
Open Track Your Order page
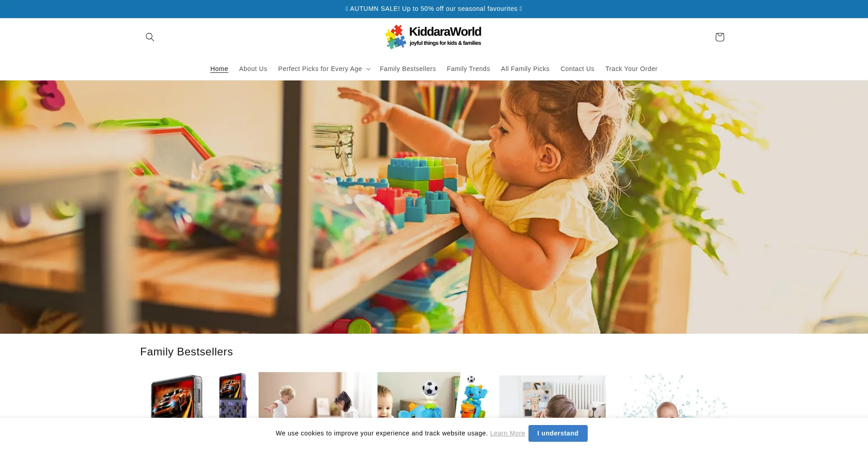click(x=631, y=69)
